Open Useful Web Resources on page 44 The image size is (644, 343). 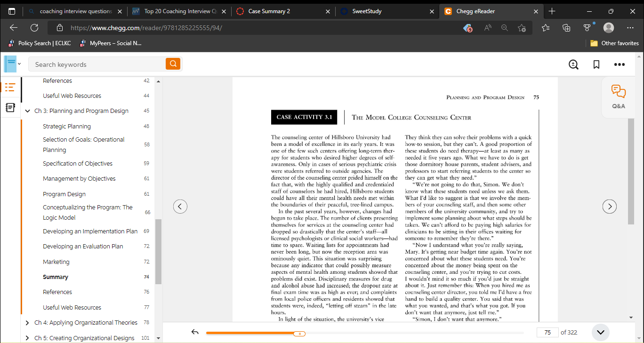click(72, 96)
